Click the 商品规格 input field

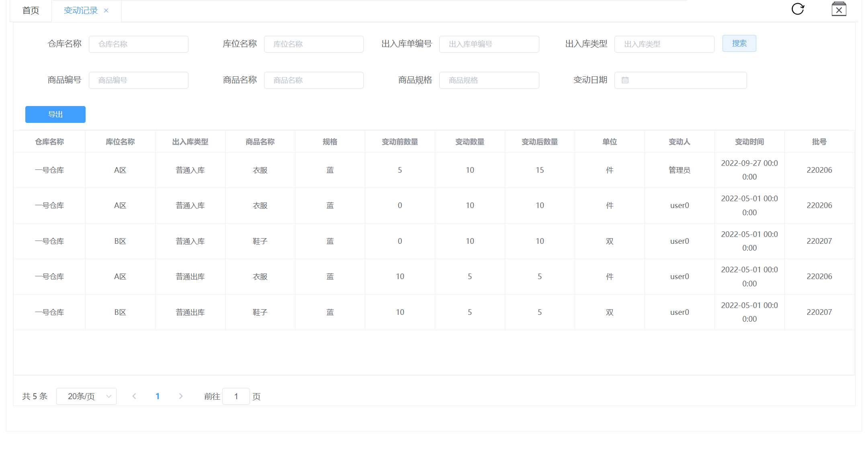tap(489, 80)
